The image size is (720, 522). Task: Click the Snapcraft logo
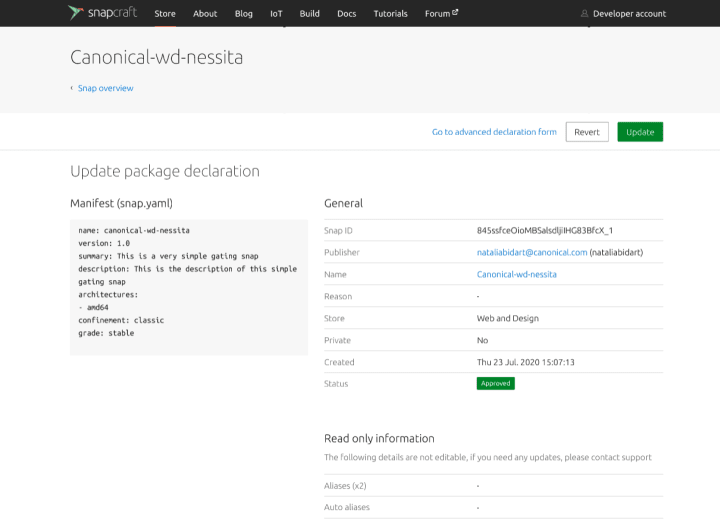click(102, 13)
